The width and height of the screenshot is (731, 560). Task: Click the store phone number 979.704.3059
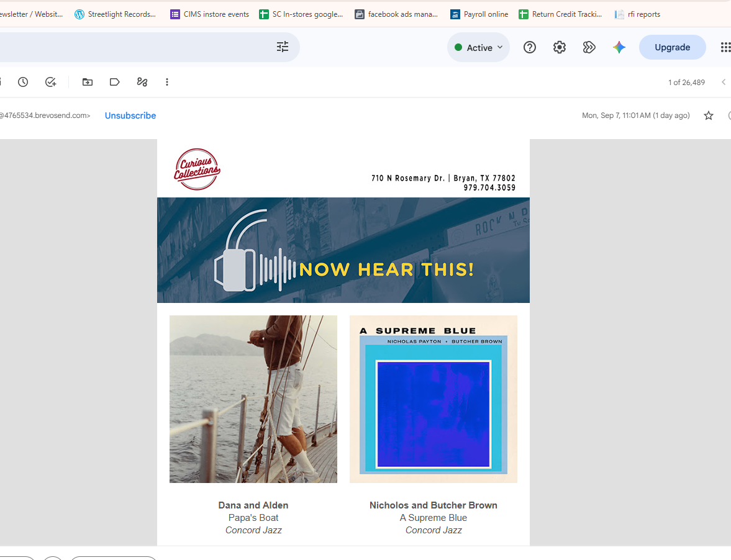click(x=489, y=187)
